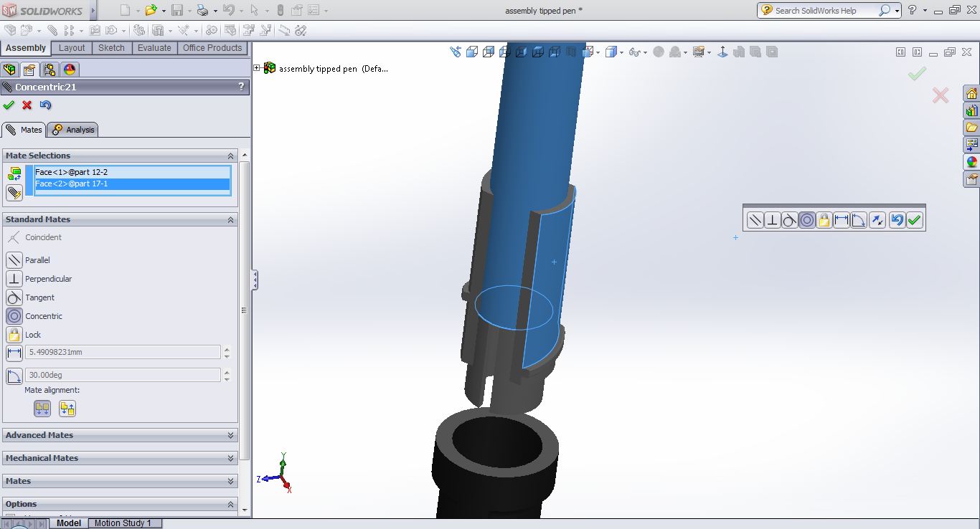Open the Office Products tab
The width and height of the screenshot is (980, 529).
(x=212, y=48)
